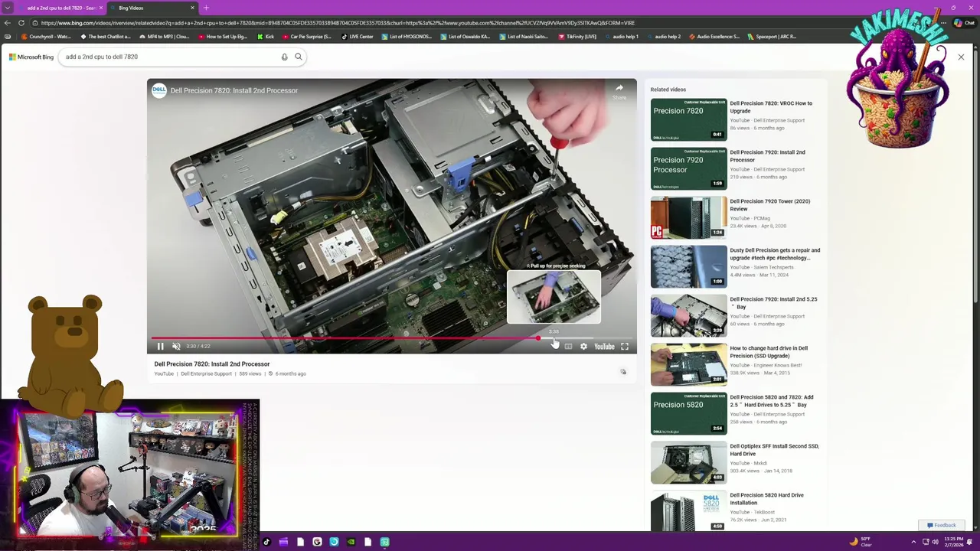The width and height of the screenshot is (980, 551).
Task: Click the video title overlay at the top of the player
Action: tap(234, 90)
